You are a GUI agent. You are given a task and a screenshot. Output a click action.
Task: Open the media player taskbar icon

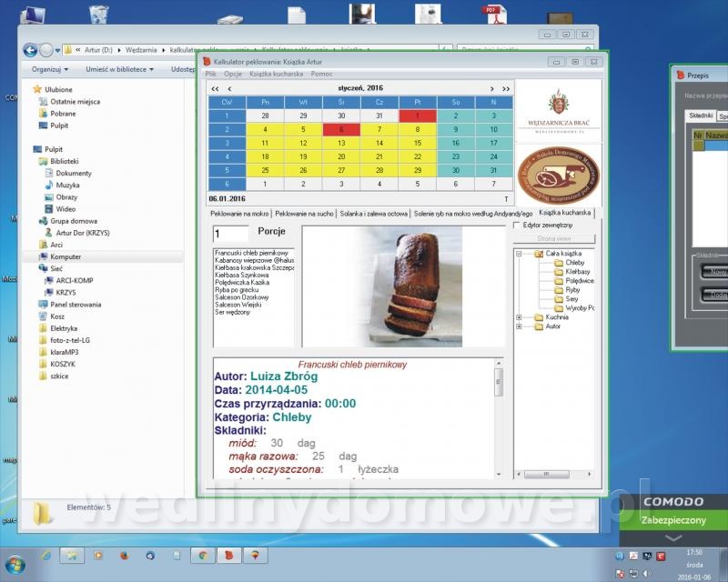98,556
